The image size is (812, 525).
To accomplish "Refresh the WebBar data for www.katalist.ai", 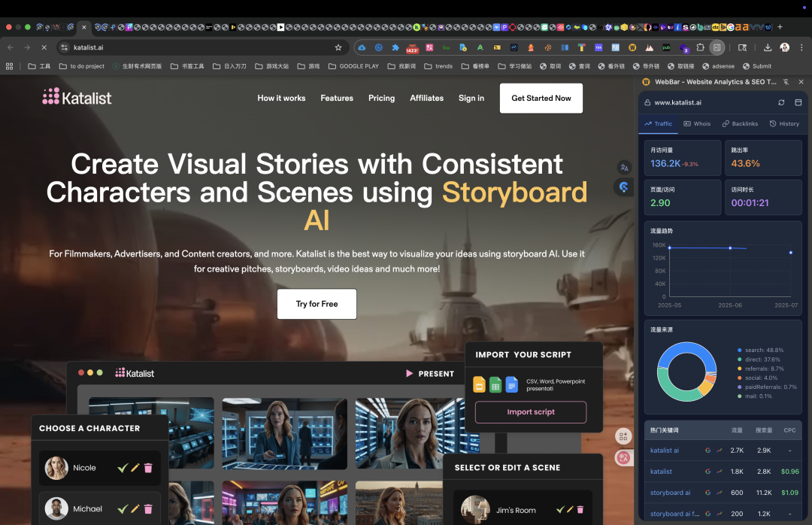I will 781,102.
